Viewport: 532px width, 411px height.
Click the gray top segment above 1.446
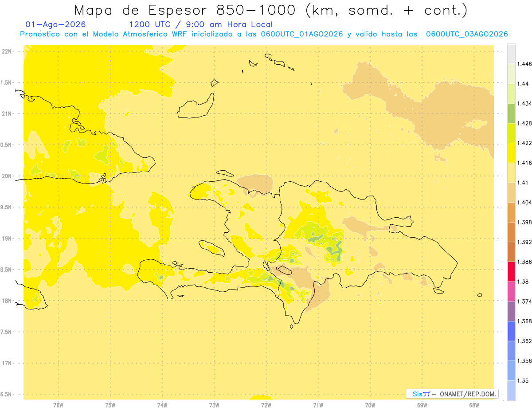[512, 54]
